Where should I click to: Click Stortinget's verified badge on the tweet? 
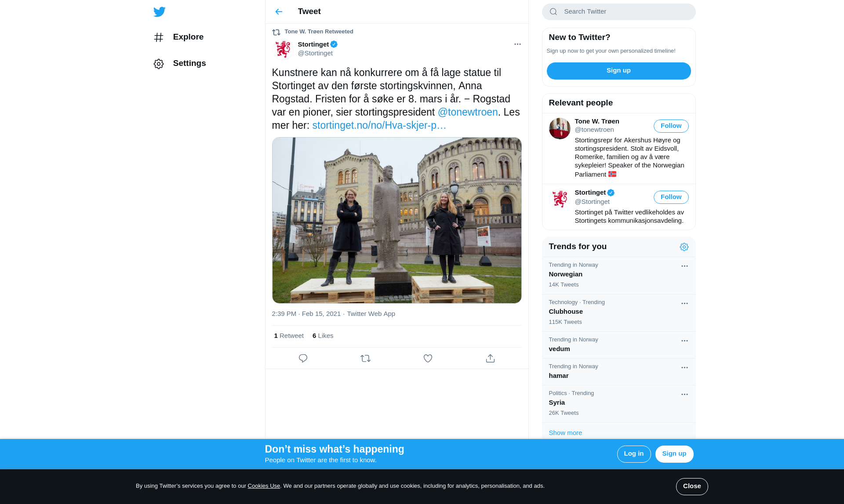334,44
